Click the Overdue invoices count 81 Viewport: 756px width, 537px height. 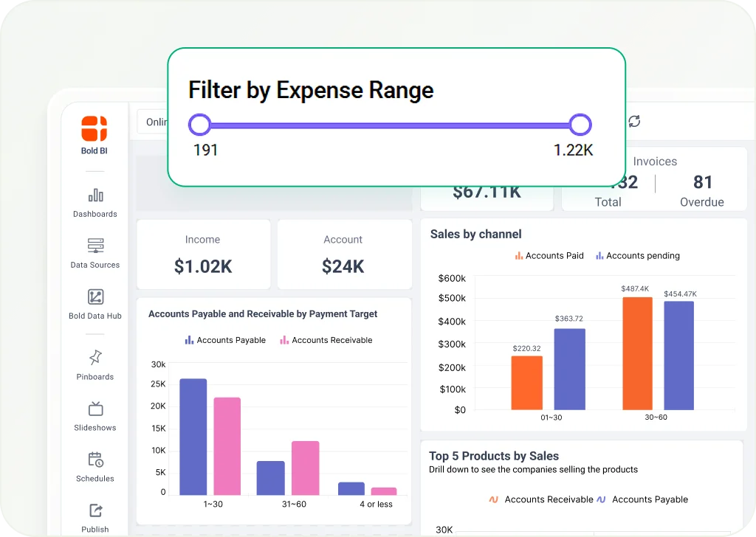click(x=702, y=182)
